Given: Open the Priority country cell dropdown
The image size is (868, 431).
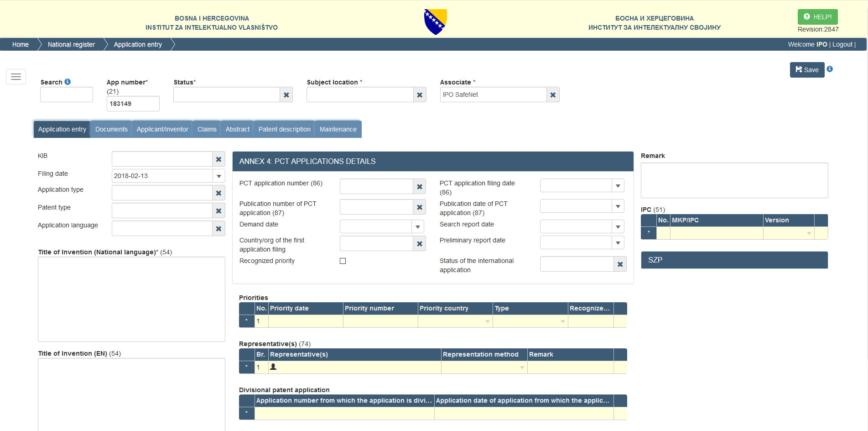Looking at the screenshot, I should 488,321.
